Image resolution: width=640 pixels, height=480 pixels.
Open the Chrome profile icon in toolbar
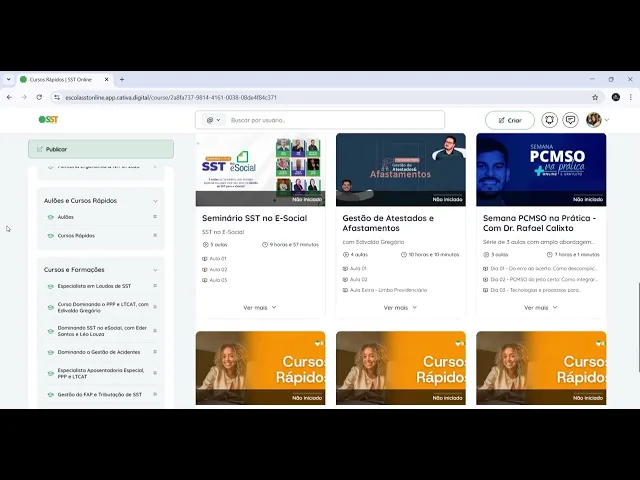coord(616,97)
